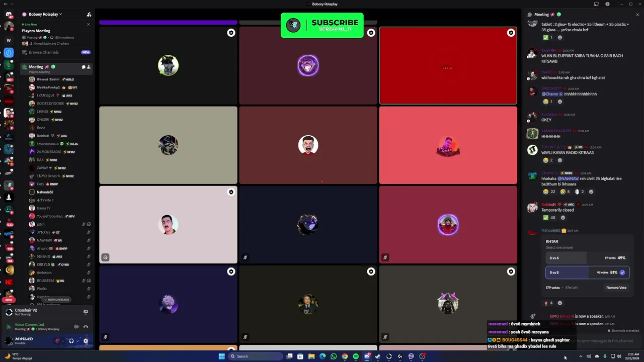
Task: Click the red NEW badge in server bar
Action: pyautogui.click(x=9, y=300)
